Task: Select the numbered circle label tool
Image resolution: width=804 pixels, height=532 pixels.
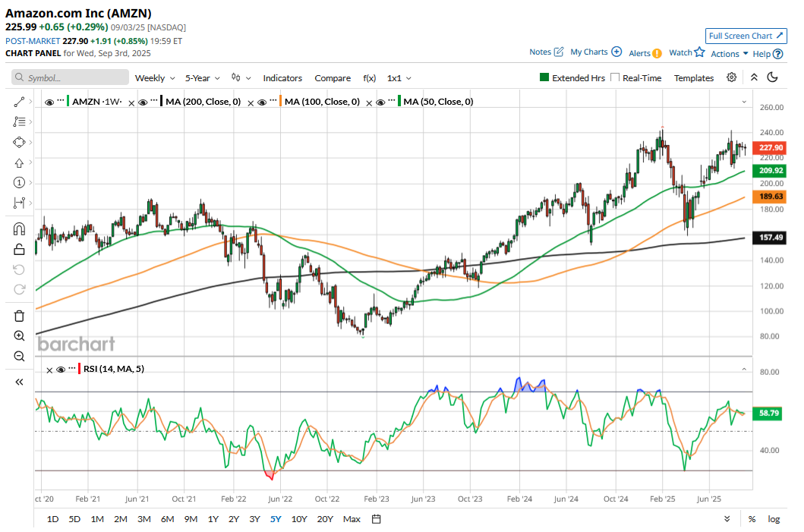Action: tap(19, 182)
